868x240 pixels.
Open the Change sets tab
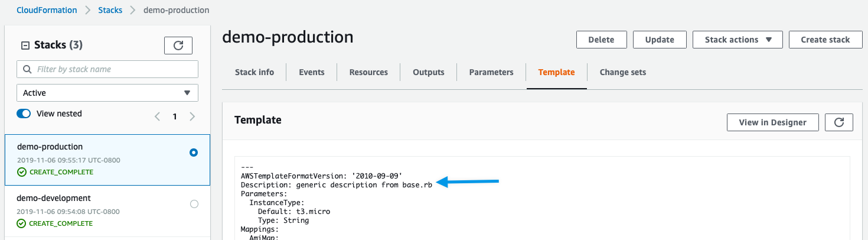point(623,72)
